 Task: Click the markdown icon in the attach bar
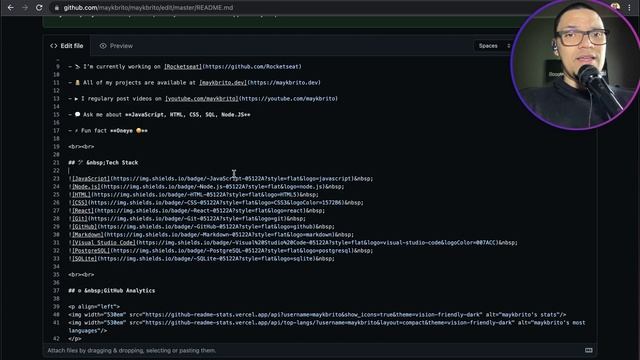[589, 350]
